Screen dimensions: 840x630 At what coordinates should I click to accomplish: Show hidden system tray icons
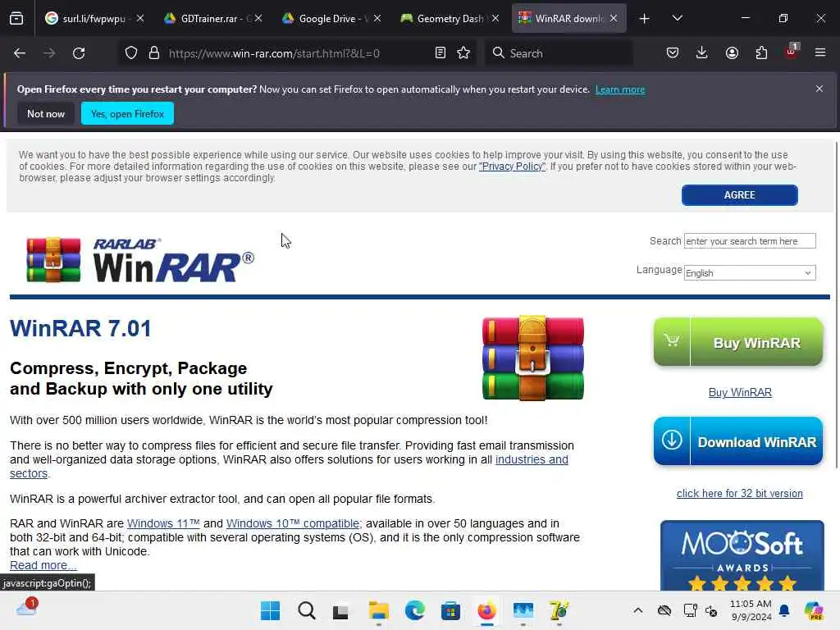637,610
